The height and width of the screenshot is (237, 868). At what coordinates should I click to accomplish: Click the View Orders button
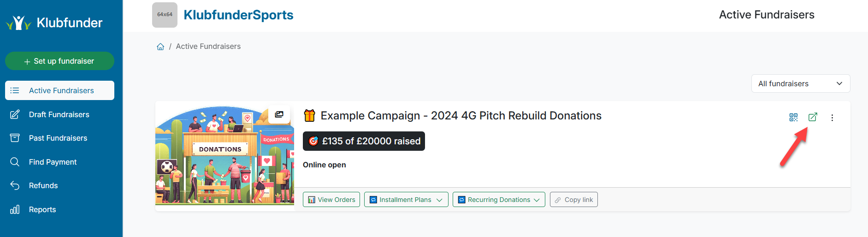[331, 200]
